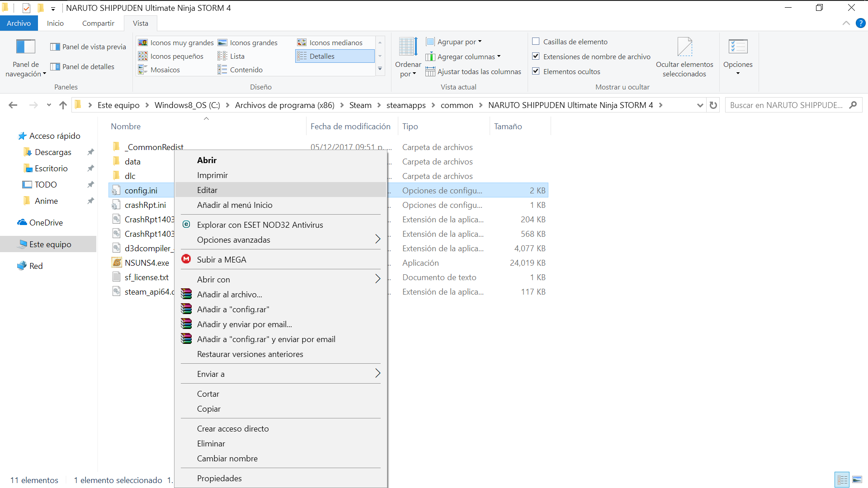Select Subir a MEGA menu entry
868x488 pixels.
(281, 259)
